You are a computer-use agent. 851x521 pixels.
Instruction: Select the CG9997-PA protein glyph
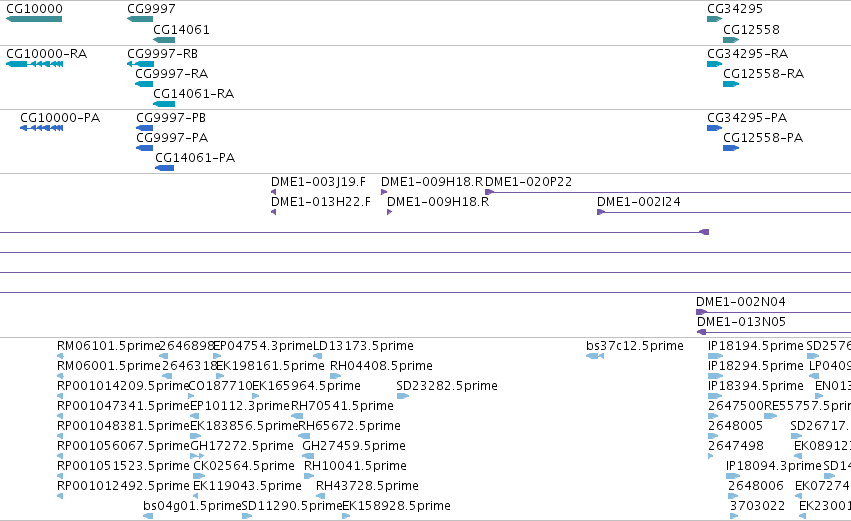[144, 148]
